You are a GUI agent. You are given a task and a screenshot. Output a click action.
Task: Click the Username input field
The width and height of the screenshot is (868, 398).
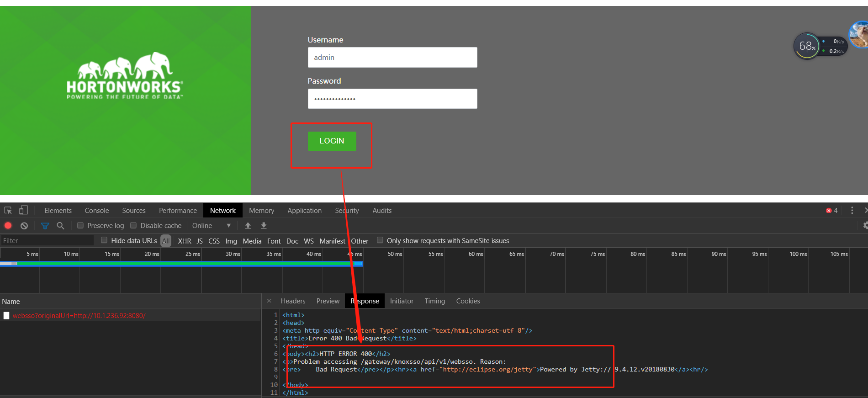click(x=392, y=58)
